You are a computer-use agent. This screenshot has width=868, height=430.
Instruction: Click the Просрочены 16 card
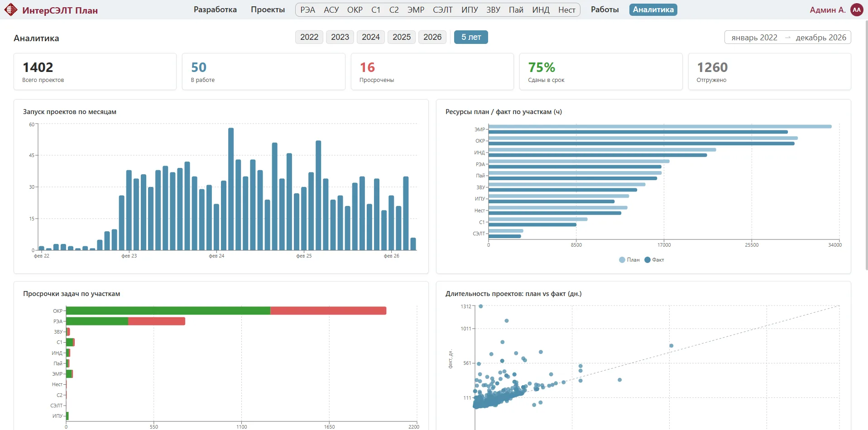click(x=432, y=72)
